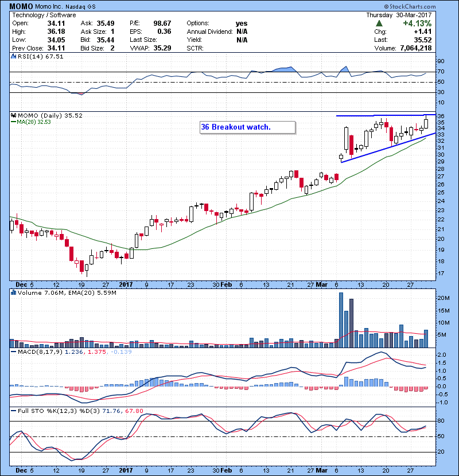Click the 'MA(20) 32.53' legend text
The image size is (459, 476).
coord(34,122)
